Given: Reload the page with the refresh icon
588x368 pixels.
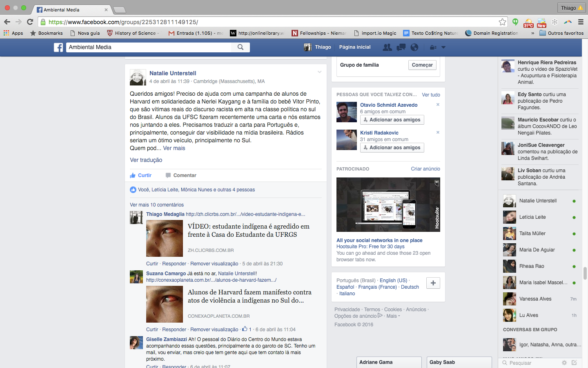Looking at the screenshot, I should coord(30,22).
